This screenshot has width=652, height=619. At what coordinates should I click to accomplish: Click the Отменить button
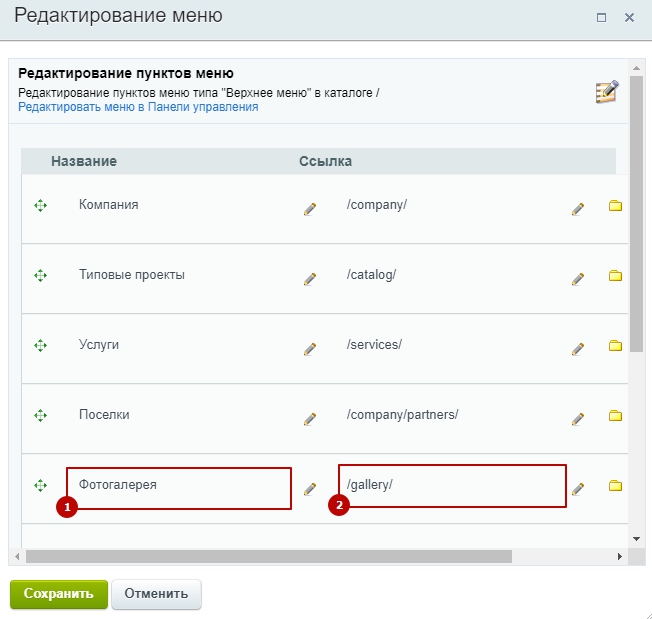click(x=156, y=594)
